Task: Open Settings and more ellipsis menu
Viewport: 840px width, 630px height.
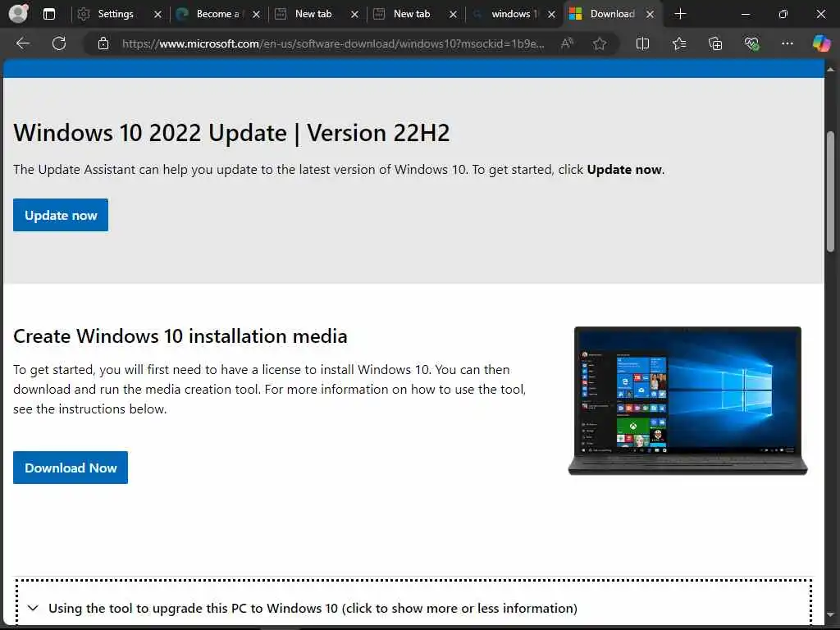Action: point(787,43)
